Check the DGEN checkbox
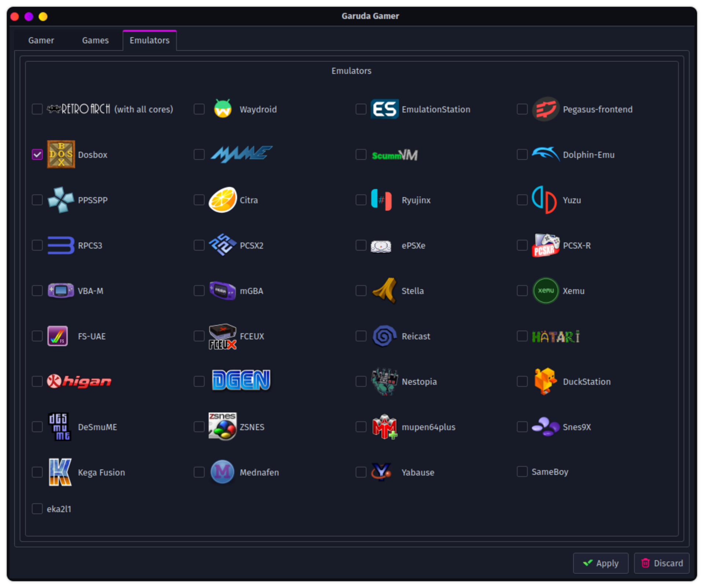 199,381
